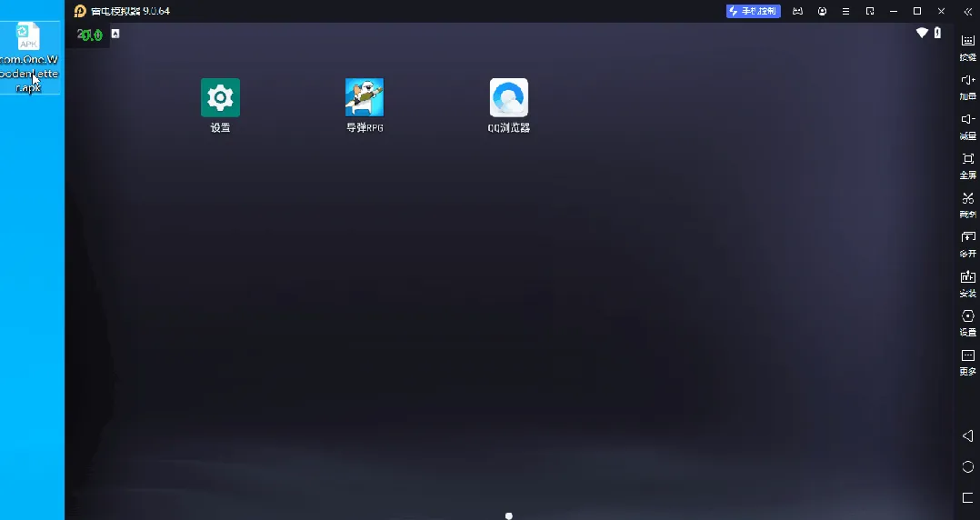
Task: Open the 按键 keyboard mapping tool
Action: (x=967, y=47)
